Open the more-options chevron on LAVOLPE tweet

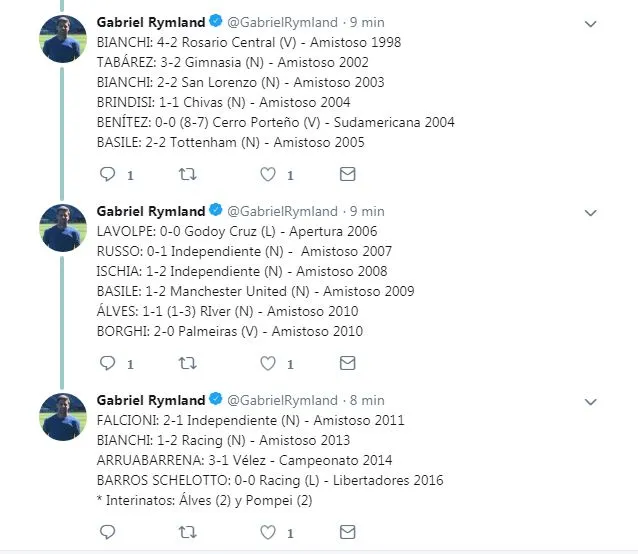590,212
